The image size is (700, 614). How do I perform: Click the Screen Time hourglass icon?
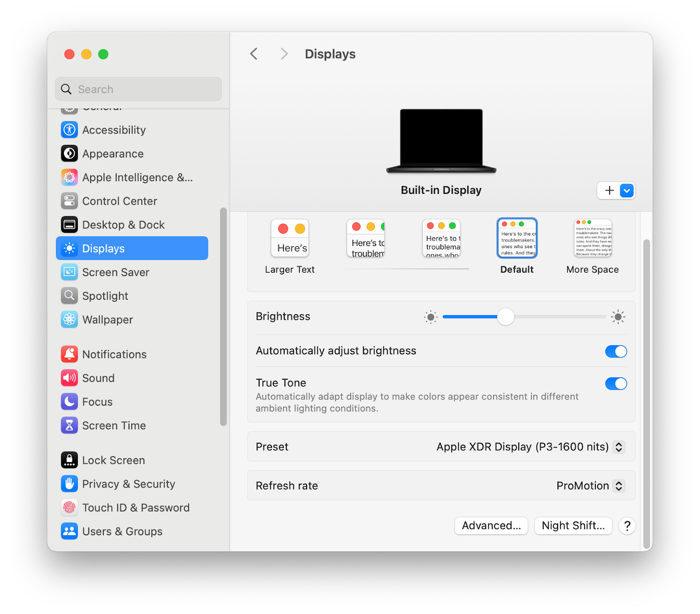pyautogui.click(x=70, y=425)
